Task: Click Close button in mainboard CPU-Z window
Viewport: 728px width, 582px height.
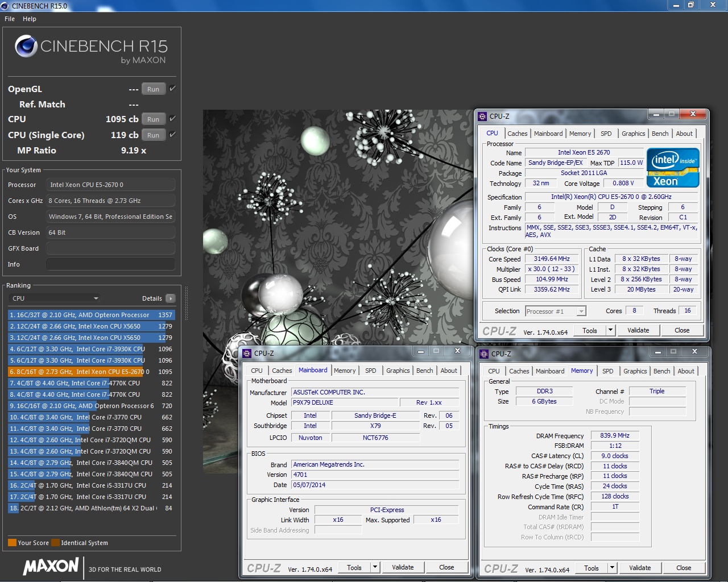Action: pyautogui.click(x=446, y=567)
